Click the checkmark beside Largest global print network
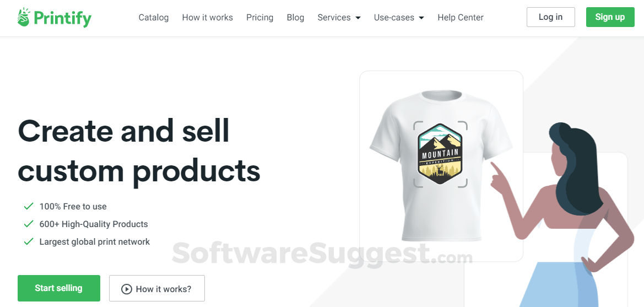Image resolution: width=644 pixels, height=307 pixels. click(x=28, y=241)
